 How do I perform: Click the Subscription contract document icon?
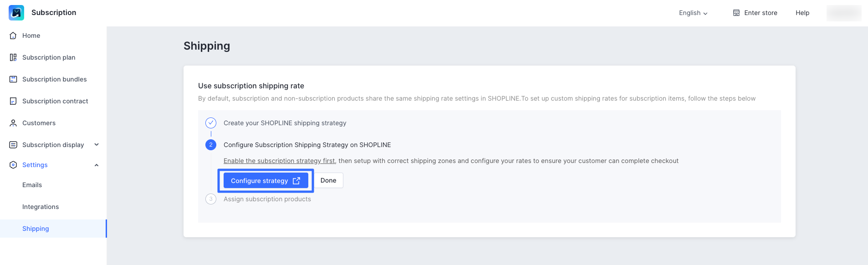(13, 101)
